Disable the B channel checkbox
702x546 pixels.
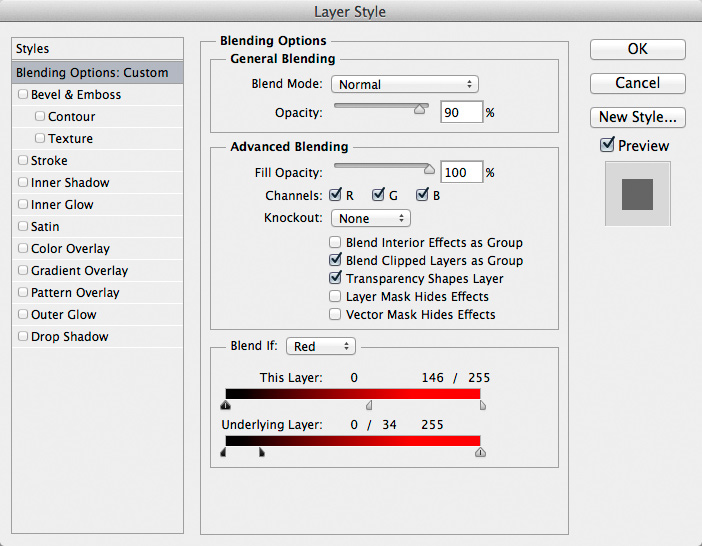coord(422,195)
